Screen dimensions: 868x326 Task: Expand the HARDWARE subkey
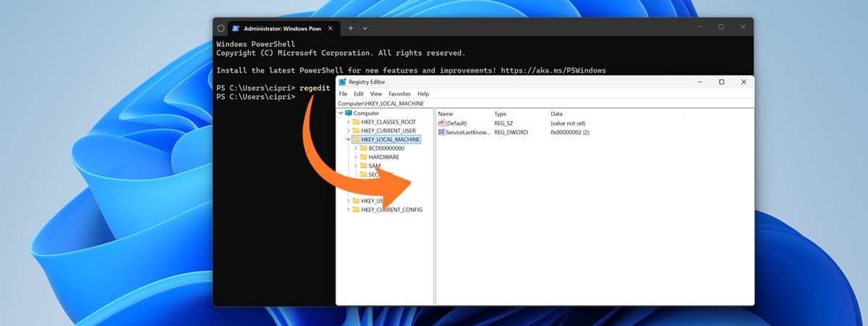pyautogui.click(x=356, y=156)
